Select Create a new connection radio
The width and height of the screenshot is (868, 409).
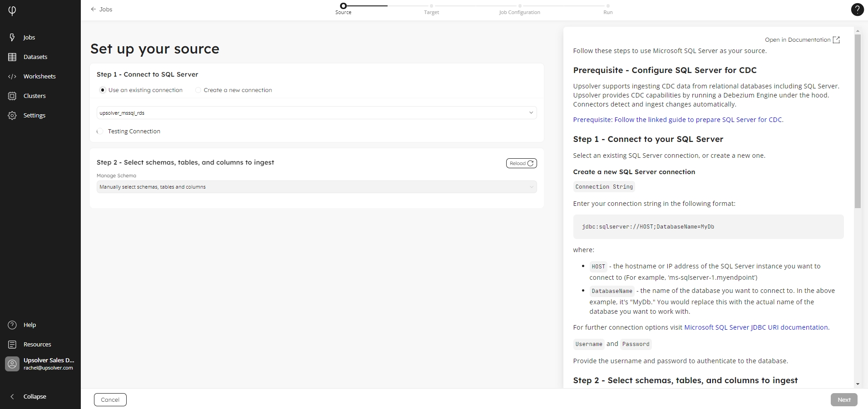coord(198,90)
